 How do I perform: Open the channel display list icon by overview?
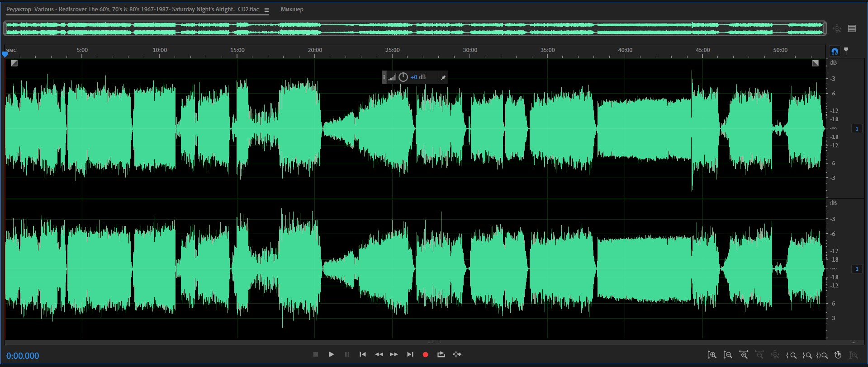coord(852,28)
